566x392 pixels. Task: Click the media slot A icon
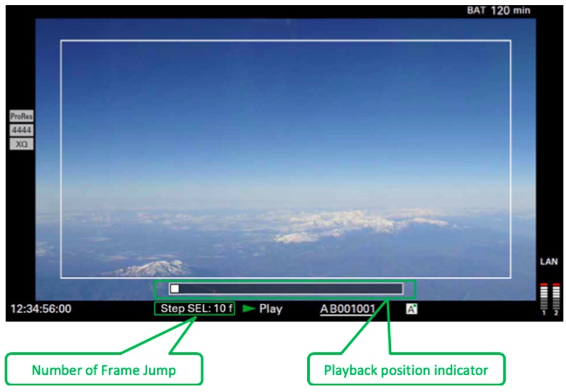click(412, 309)
